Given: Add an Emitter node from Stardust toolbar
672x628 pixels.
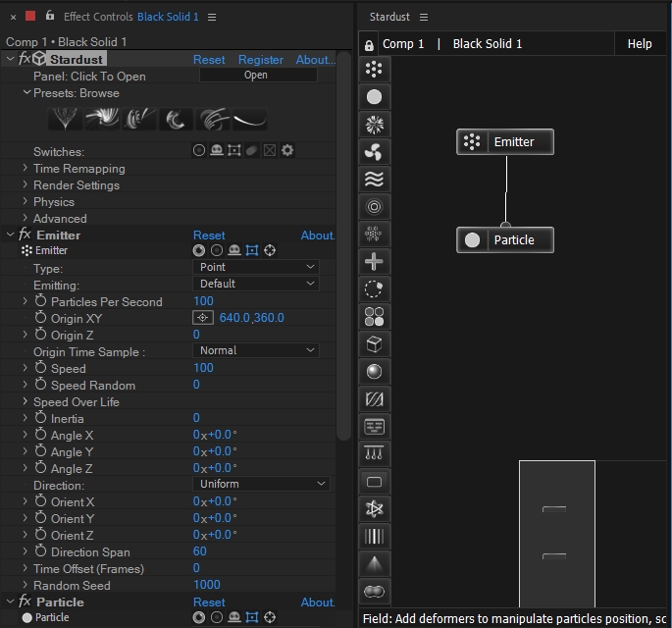Looking at the screenshot, I should [x=374, y=69].
